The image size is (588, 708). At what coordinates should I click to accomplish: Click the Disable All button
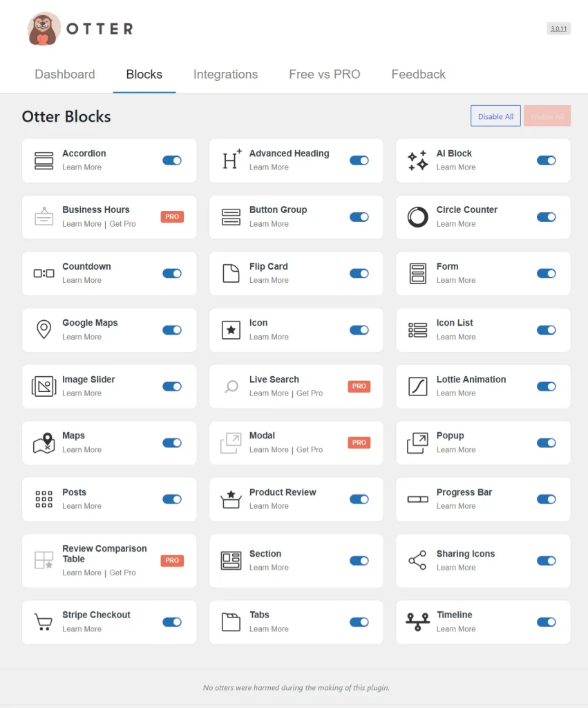pyautogui.click(x=495, y=115)
